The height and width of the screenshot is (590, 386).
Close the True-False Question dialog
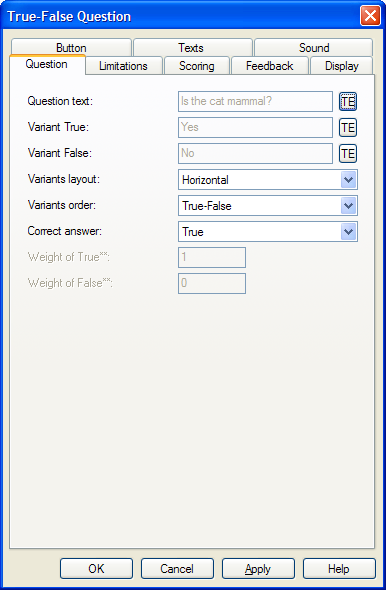pos(370,16)
